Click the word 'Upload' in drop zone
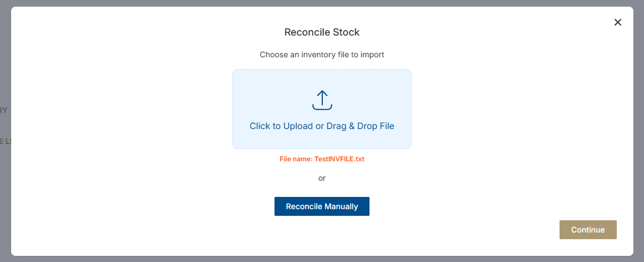This screenshot has height=262, width=644. pos(298,126)
